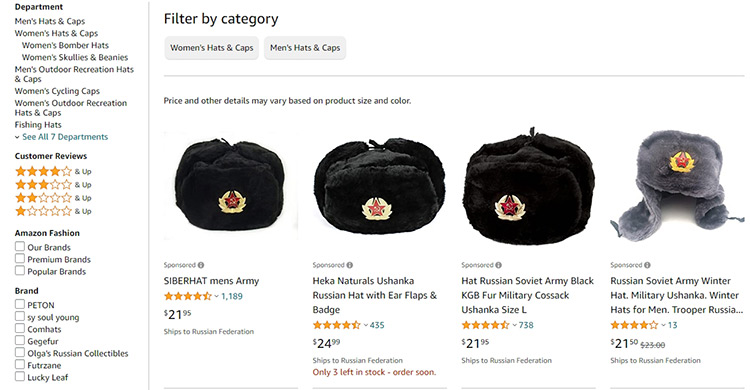This screenshot has height=390, width=750.
Task: Open the Fishing Hats department
Action: click(38, 125)
